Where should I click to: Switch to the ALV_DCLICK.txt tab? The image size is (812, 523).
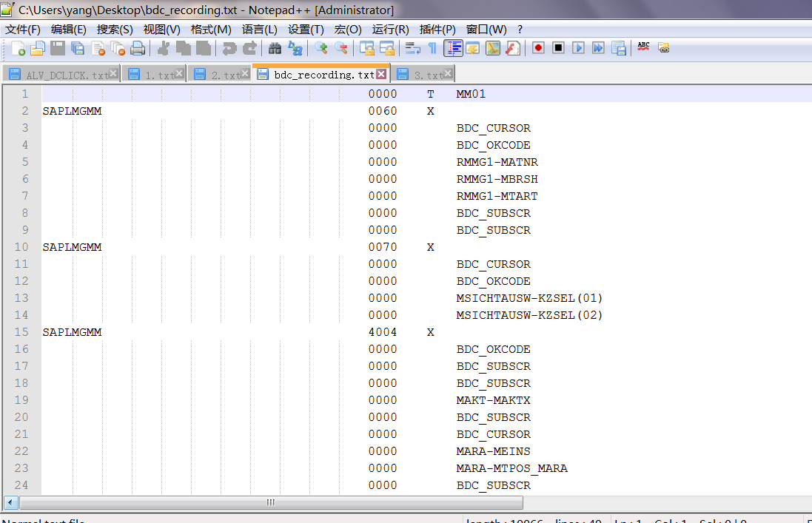61,75
